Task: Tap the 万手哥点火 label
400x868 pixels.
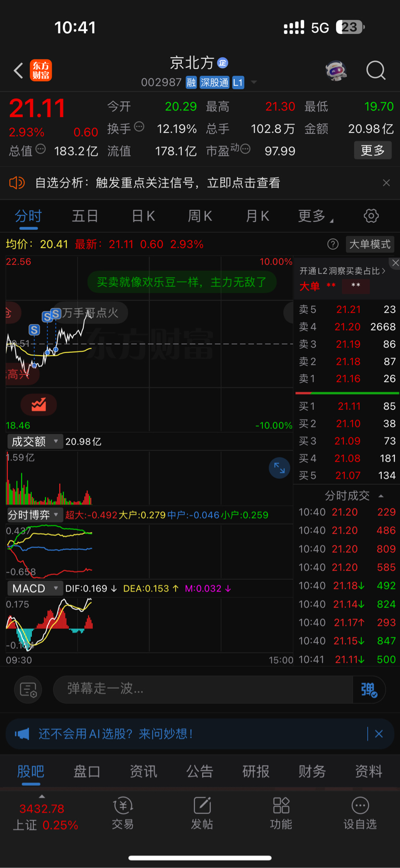Action: (x=90, y=313)
